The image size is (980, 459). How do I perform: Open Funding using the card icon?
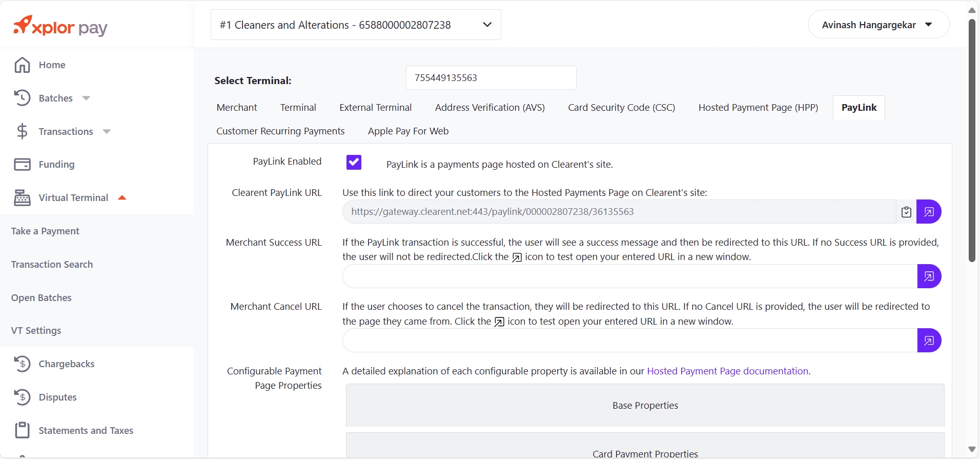pos(22,165)
